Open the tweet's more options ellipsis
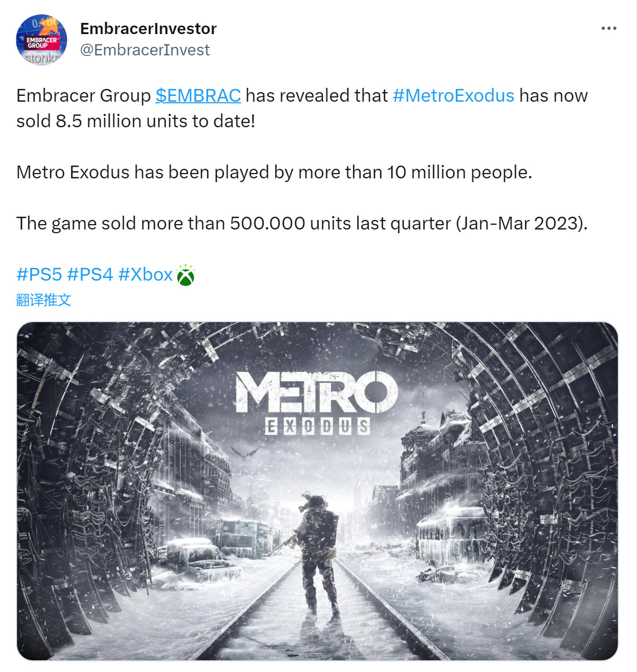The image size is (637, 672). click(608, 28)
